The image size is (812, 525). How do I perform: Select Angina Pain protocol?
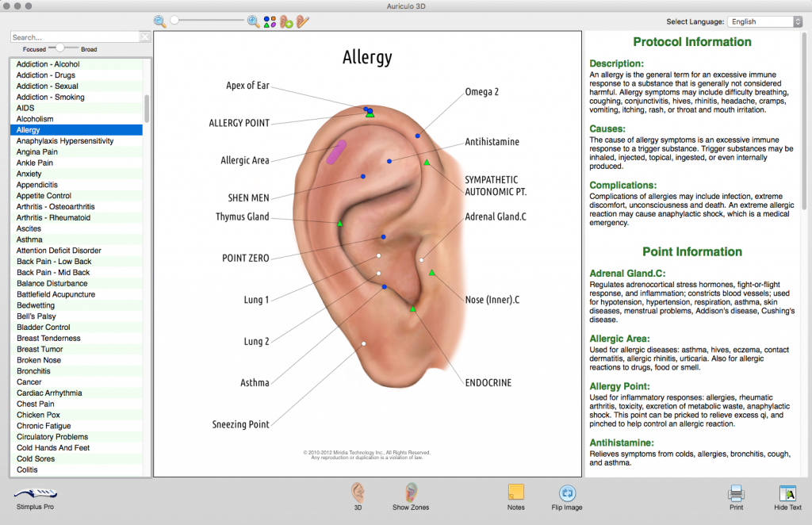[x=77, y=151]
